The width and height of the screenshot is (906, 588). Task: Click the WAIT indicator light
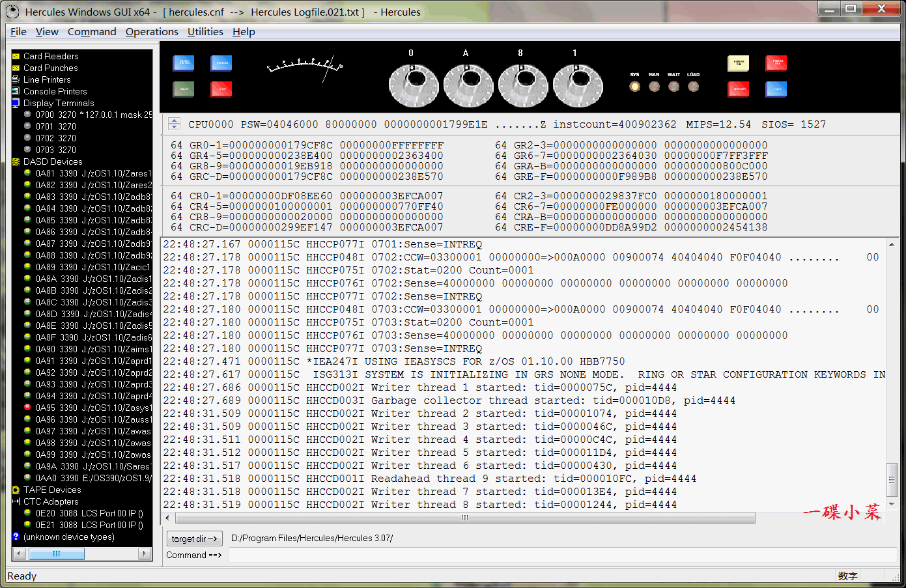coord(673,87)
